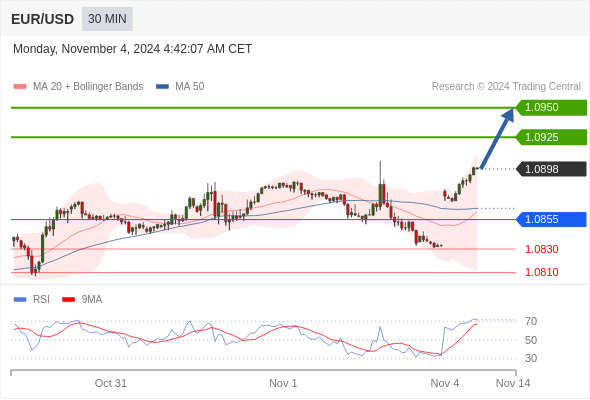590x400 pixels.
Task: Click the RSI legend color swatch
Action: (x=20, y=300)
